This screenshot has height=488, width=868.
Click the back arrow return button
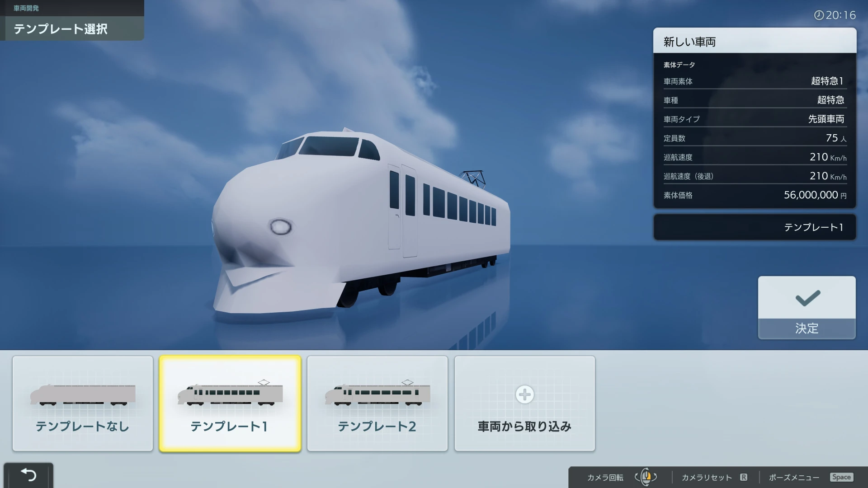(x=28, y=475)
